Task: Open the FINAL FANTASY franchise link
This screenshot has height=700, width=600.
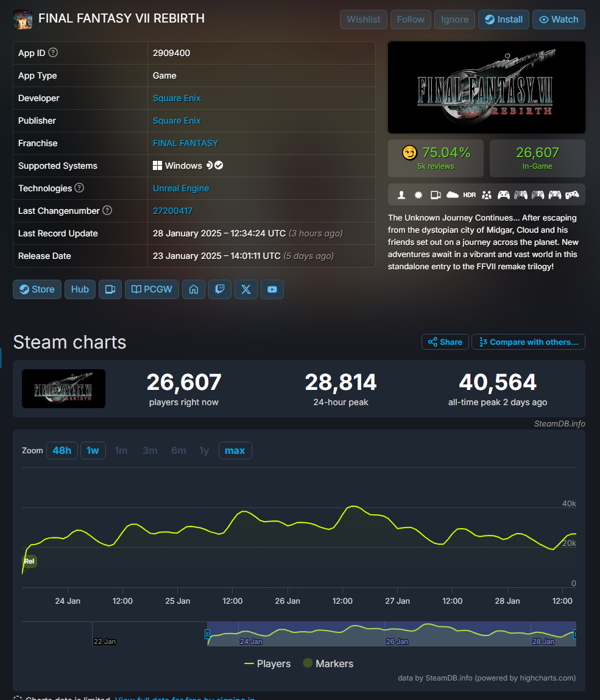Action: [185, 143]
